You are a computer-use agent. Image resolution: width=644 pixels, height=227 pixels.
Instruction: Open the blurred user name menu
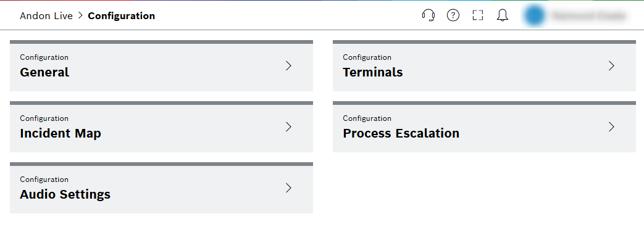589,16
